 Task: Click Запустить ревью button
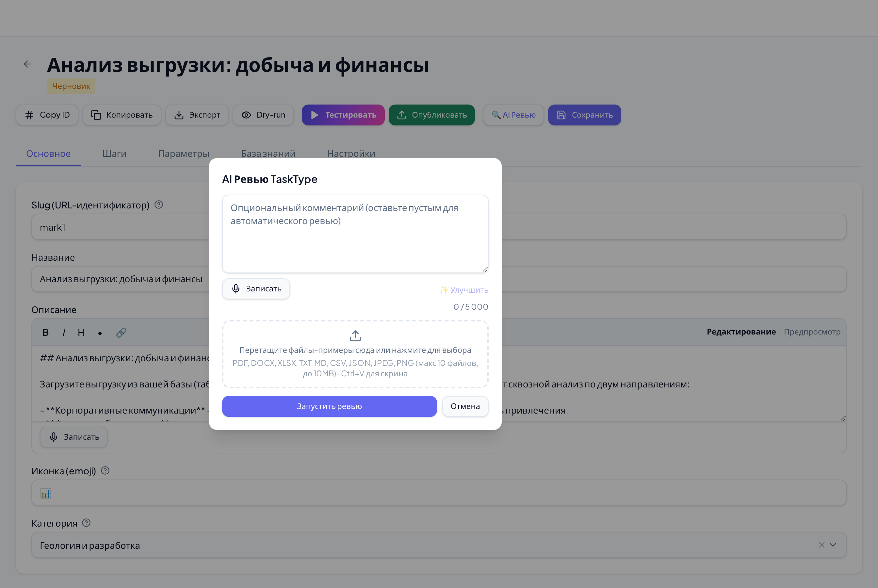coord(329,406)
